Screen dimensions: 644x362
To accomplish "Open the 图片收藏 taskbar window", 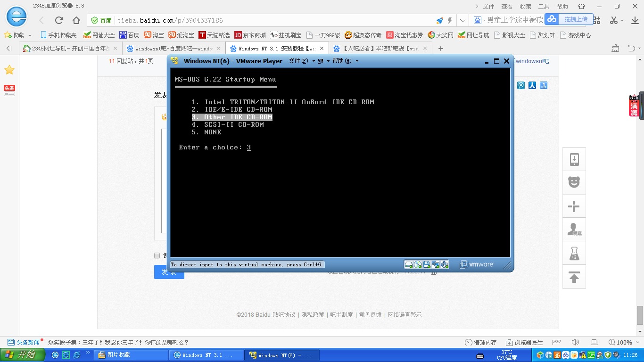I will 131,355.
